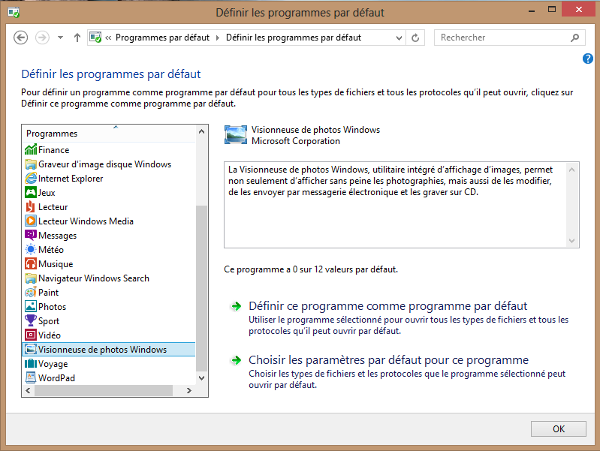600x451 pixels.
Task: Open Programmes par défaut breadcrumb
Action: point(162,37)
